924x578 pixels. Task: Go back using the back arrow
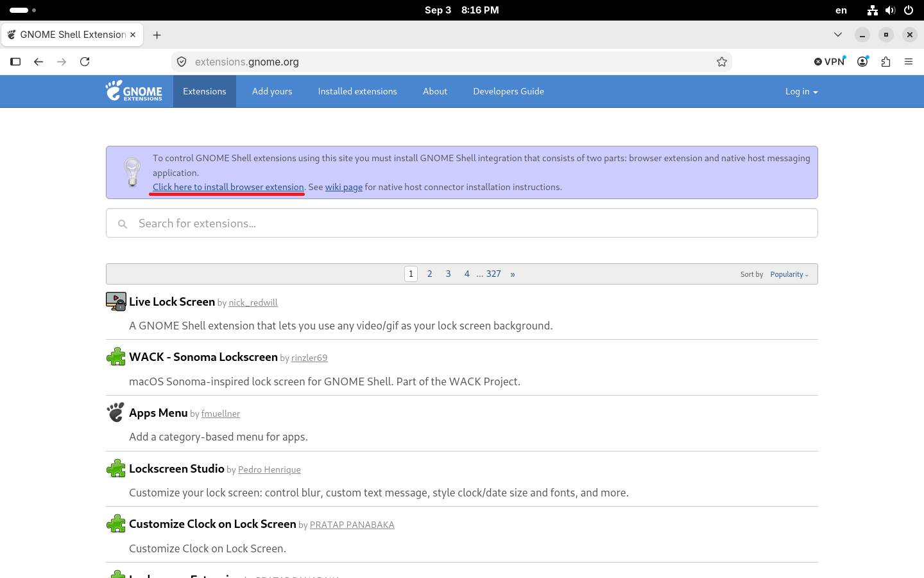click(x=38, y=62)
